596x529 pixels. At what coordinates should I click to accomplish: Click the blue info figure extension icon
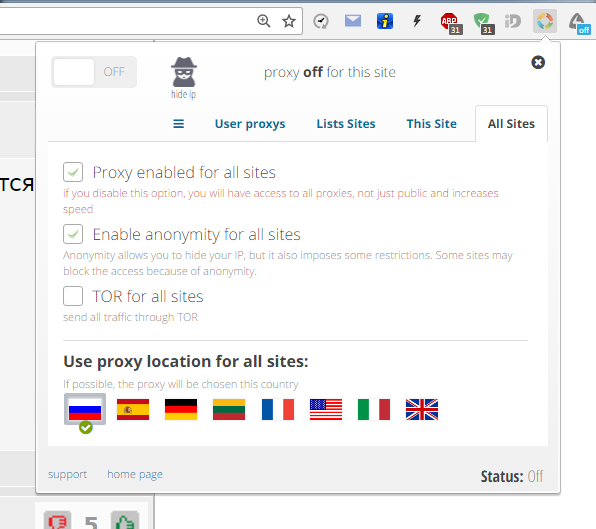(385, 21)
